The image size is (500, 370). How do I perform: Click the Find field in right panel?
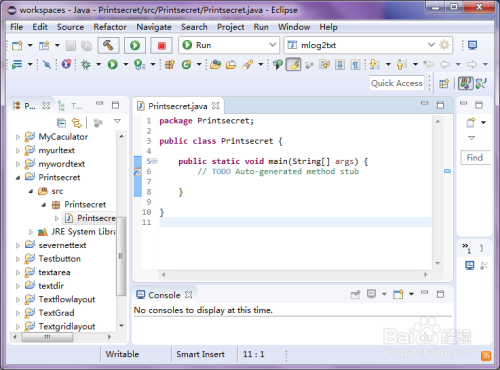475,157
